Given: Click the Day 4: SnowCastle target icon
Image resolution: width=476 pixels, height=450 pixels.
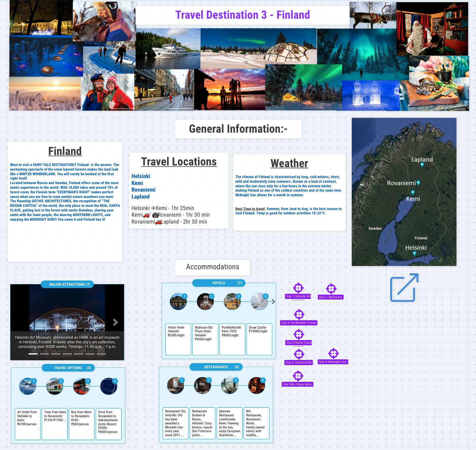Looking at the screenshot, I should [x=299, y=354].
